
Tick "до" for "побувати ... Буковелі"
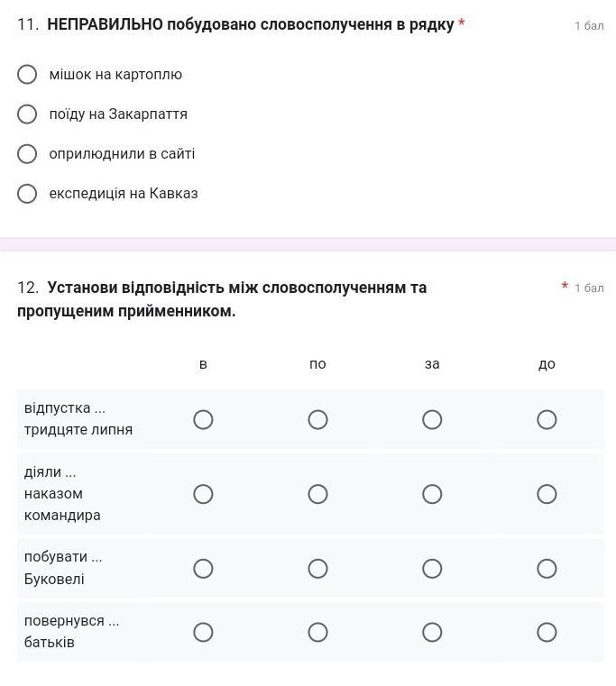click(x=547, y=568)
